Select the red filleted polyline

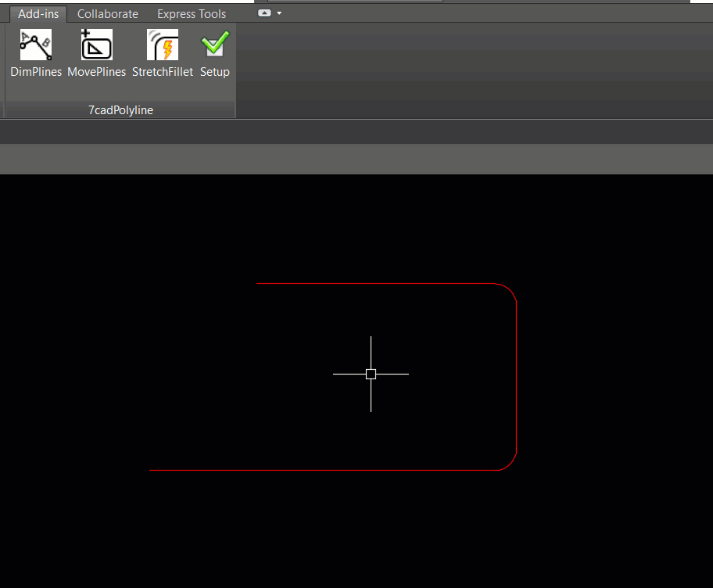[x=516, y=377]
